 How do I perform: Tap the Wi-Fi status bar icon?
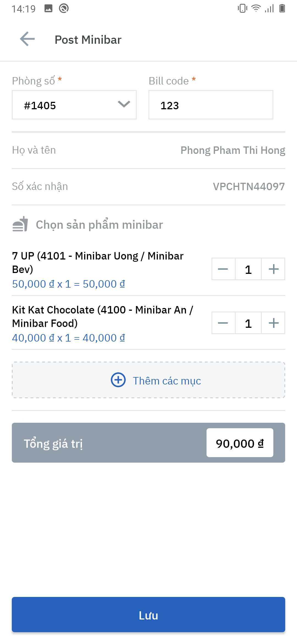[256, 9]
